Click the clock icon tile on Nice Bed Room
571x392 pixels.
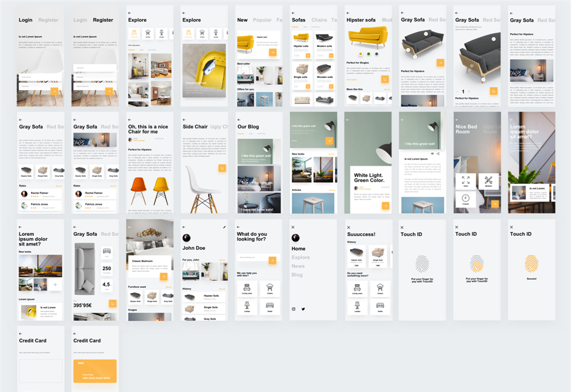coord(466,199)
